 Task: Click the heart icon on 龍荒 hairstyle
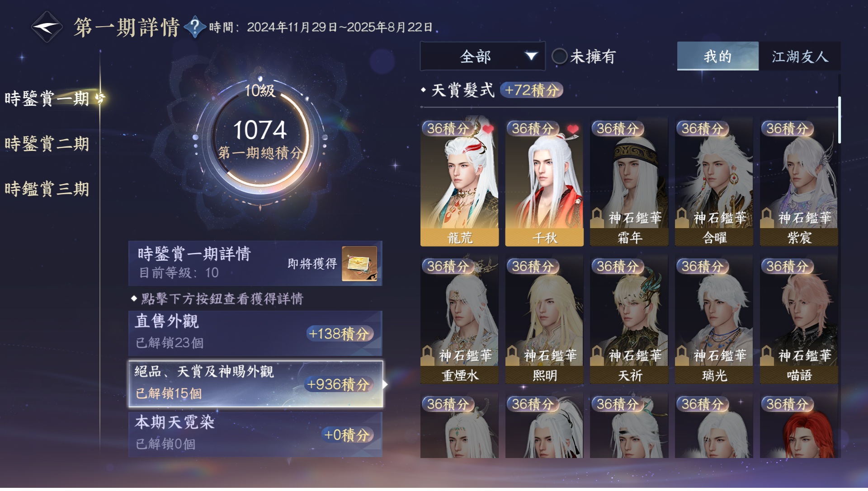pyautogui.click(x=488, y=130)
